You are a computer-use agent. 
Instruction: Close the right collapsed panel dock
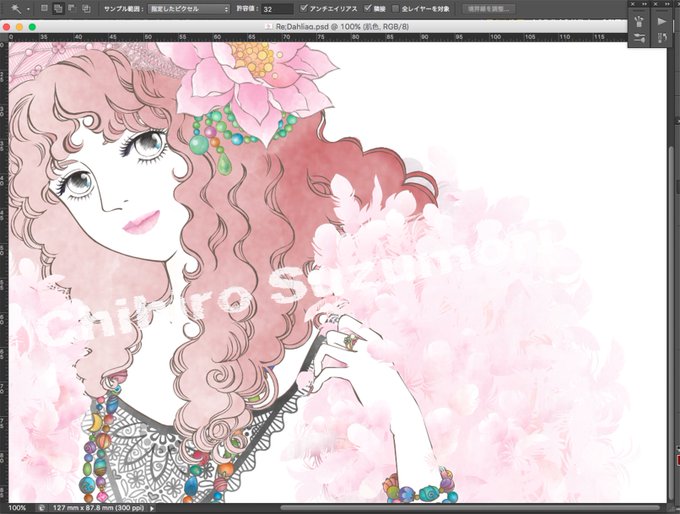[656, 3]
